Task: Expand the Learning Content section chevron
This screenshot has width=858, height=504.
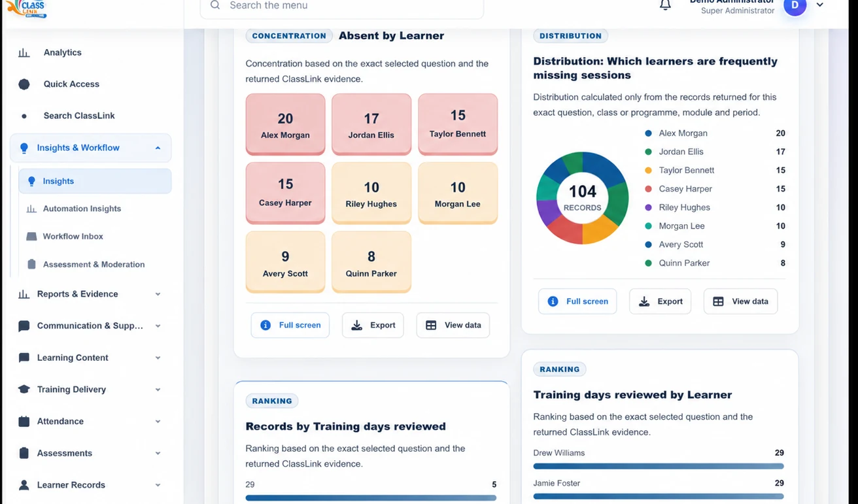Action: point(158,358)
